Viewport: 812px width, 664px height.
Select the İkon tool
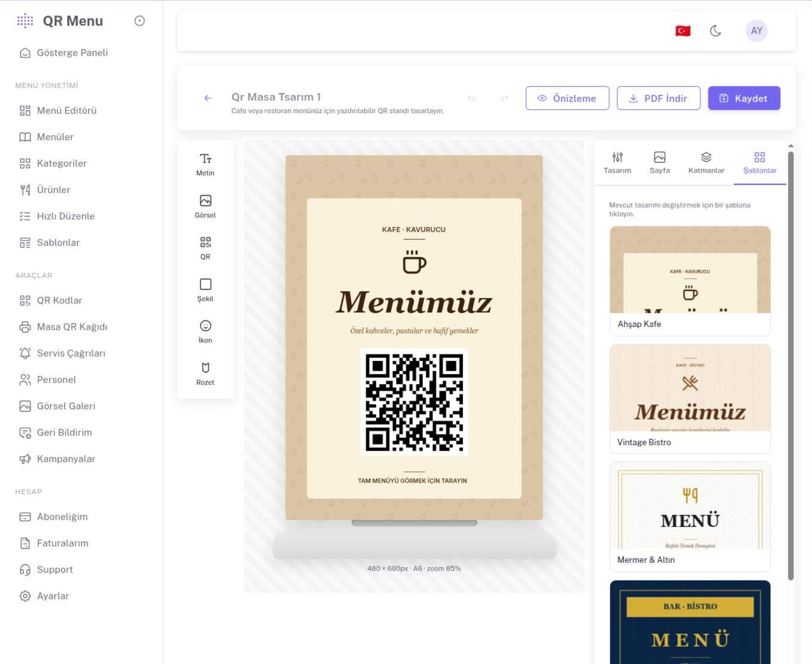point(205,332)
